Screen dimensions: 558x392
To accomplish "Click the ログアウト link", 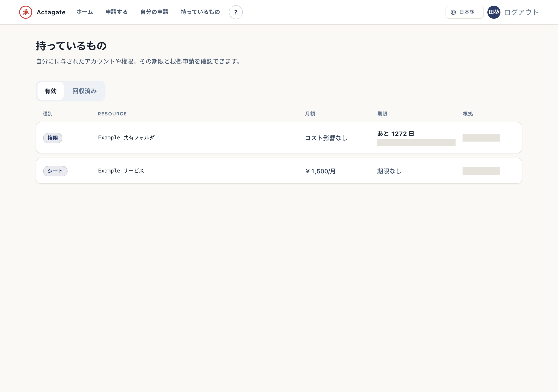I will tap(521, 12).
